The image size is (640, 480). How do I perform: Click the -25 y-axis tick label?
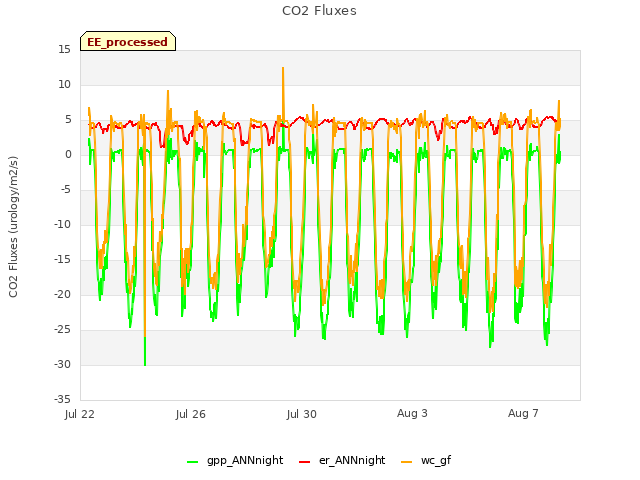coord(62,329)
